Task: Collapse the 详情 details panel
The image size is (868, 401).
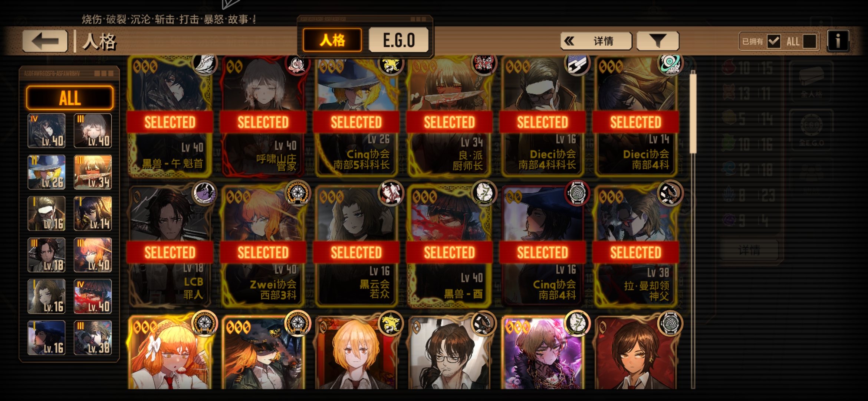Action: coord(596,41)
